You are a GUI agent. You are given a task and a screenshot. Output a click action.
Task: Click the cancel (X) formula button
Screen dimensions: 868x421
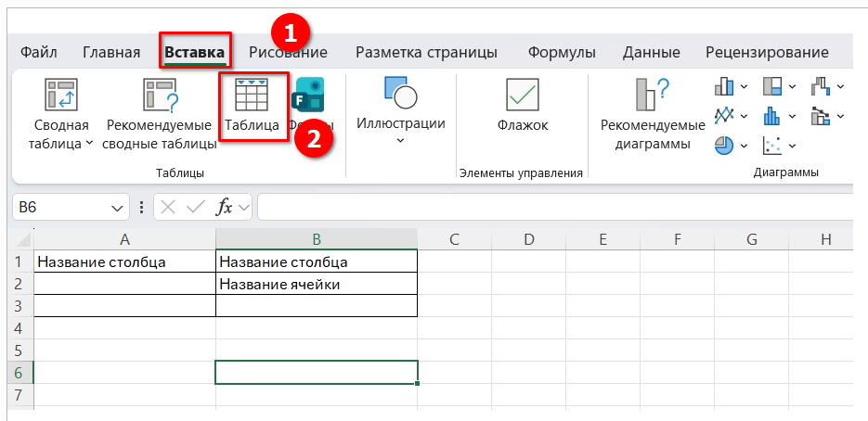pyautogui.click(x=168, y=208)
